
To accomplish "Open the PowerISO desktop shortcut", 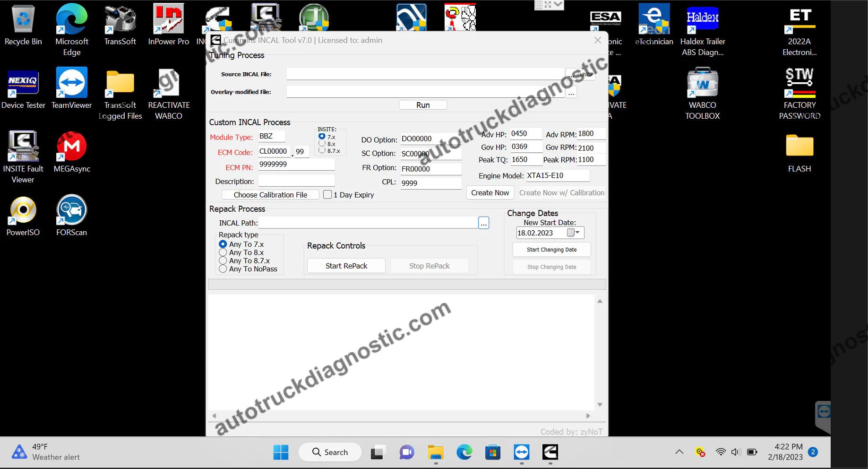I will pos(23,216).
